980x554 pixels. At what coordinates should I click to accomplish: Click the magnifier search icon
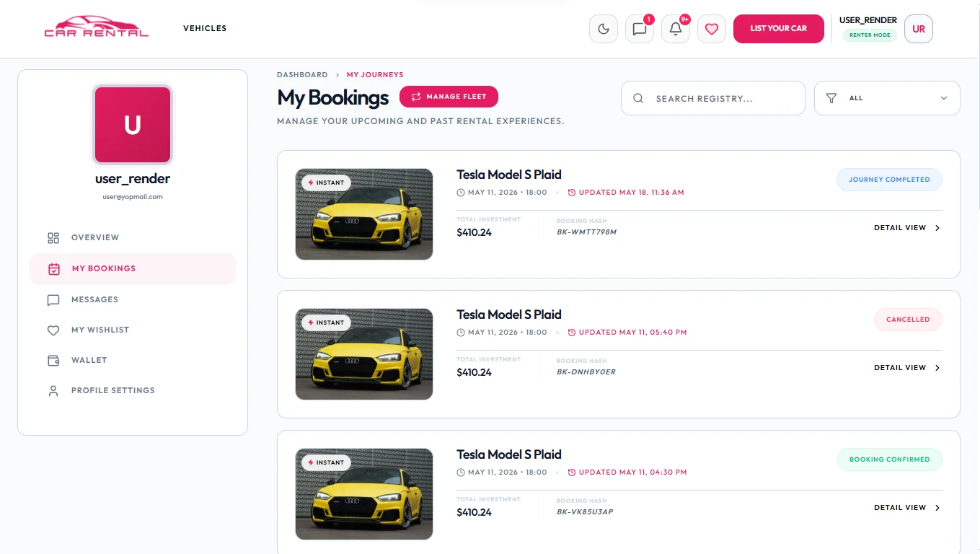point(638,98)
